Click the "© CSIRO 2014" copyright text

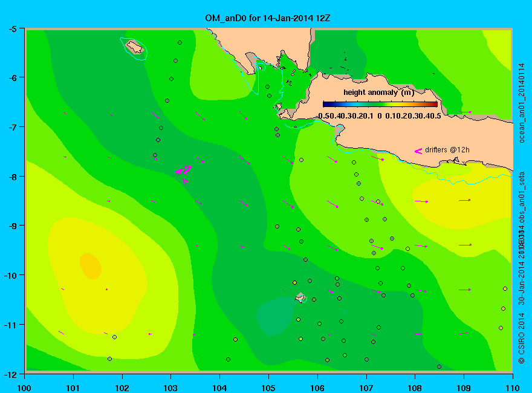click(x=522, y=339)
